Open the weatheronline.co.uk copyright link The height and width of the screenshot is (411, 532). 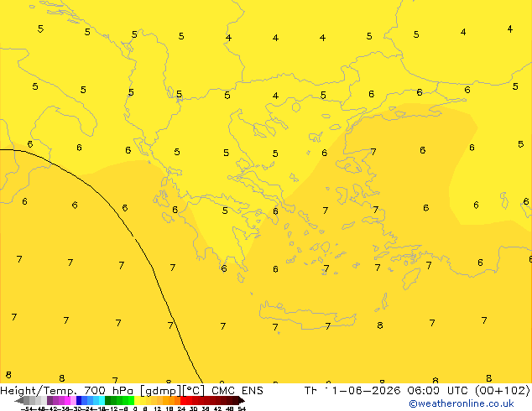pos(462,403)
